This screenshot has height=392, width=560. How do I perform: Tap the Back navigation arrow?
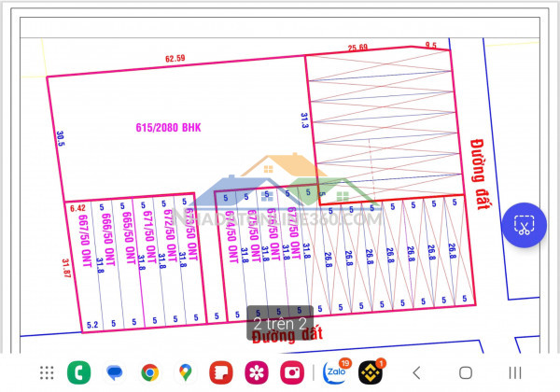coord(416,373)
